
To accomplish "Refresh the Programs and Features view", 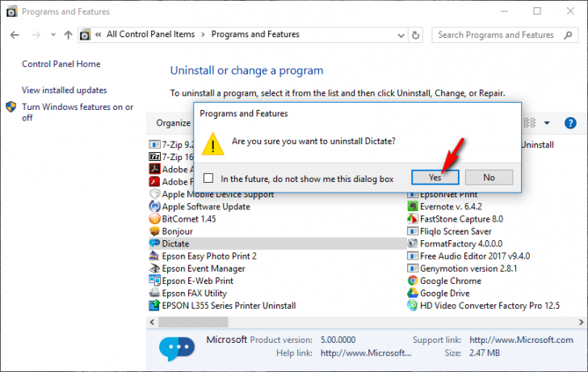I will [415, 36].
